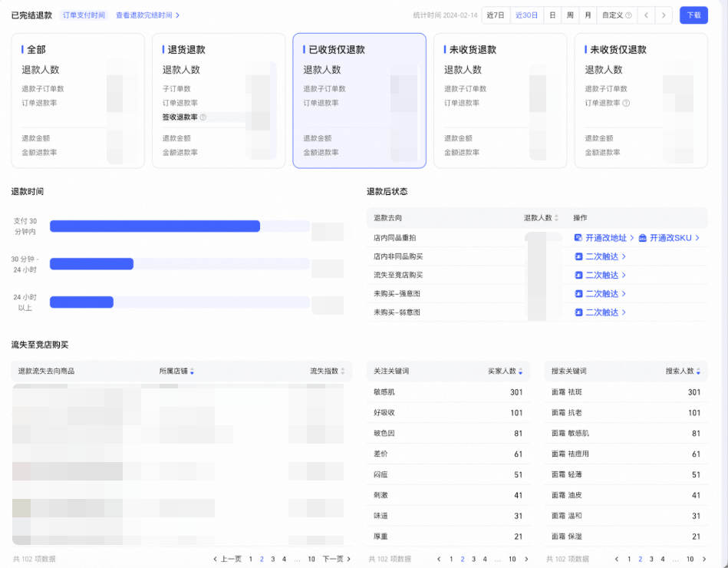The image size is (728, 568).
Task: Open the 自定义 custom date range
Action: tap(617, 15)
